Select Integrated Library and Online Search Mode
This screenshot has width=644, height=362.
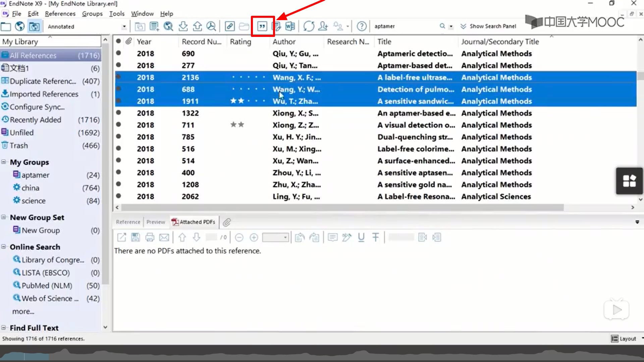pyautogui.click(x=34, y=26)
